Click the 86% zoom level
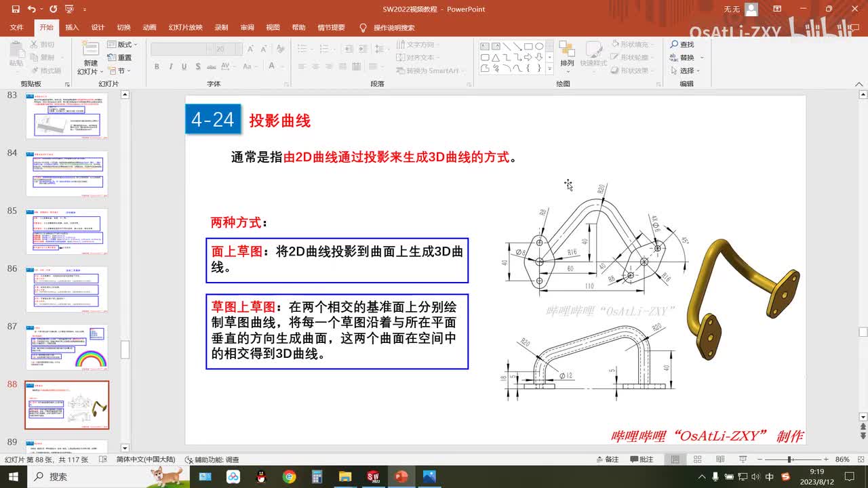 pyautogui.click(x=842, y=460)
